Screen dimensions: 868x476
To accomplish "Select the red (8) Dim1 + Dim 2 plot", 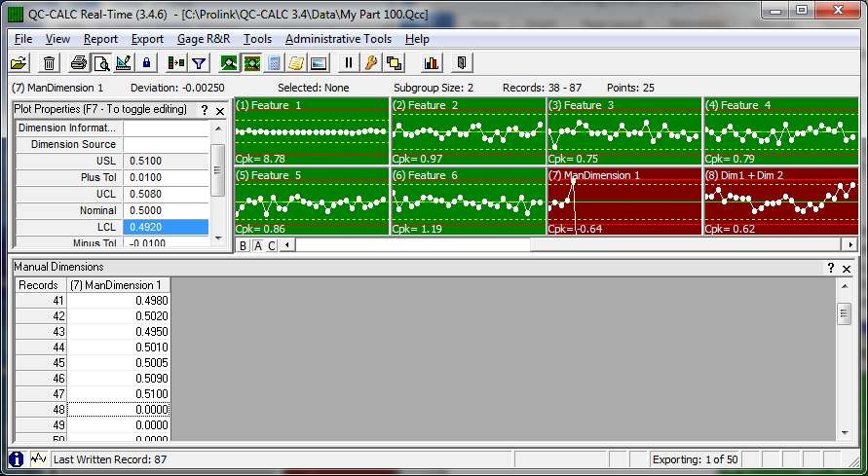I will pyautogui.click(x=781, y=201).
